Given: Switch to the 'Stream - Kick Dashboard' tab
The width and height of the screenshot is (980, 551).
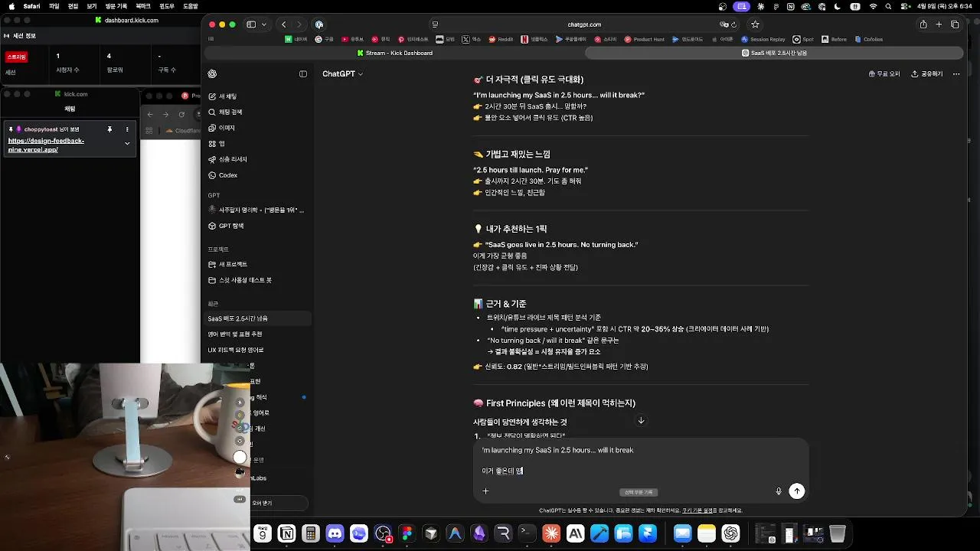Looking at the screenshot, I should (395, 53).
